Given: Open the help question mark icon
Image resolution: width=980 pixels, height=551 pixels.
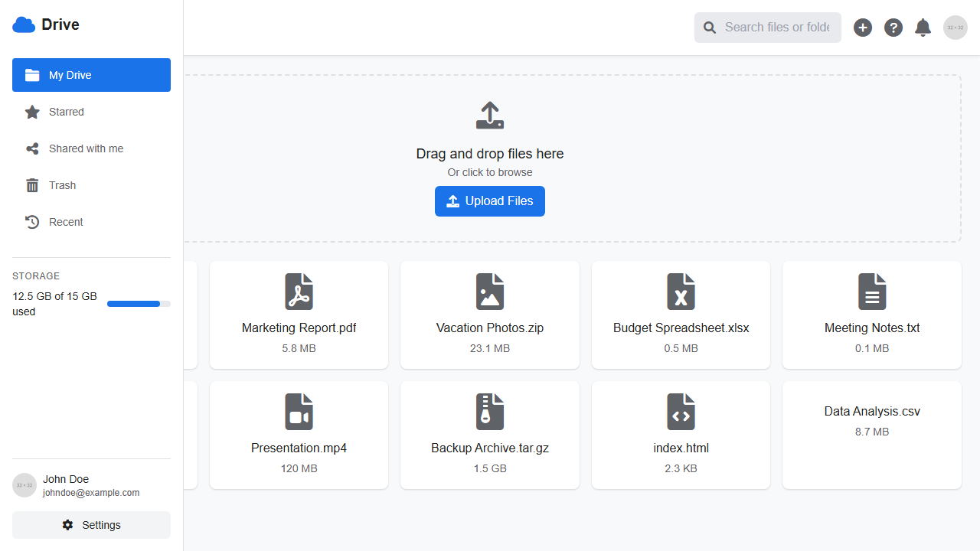Looking at the screenshot, I should [893, 27].
